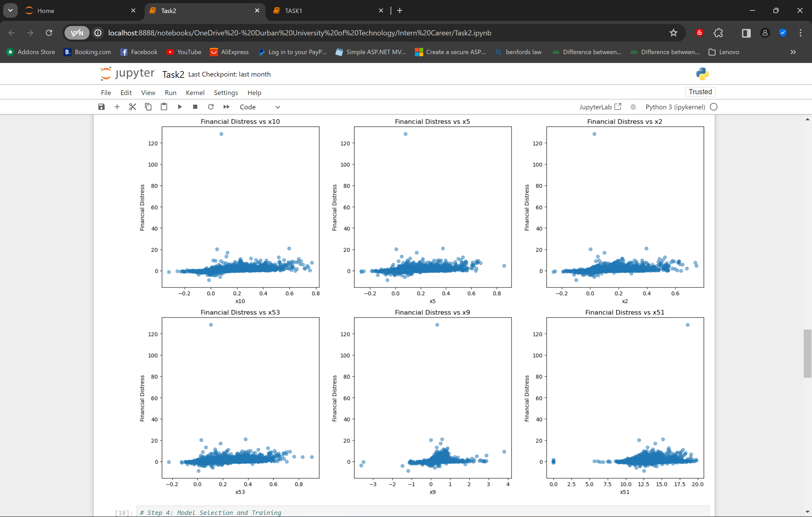Restart kernel and run all cells

tap(226, 107)
